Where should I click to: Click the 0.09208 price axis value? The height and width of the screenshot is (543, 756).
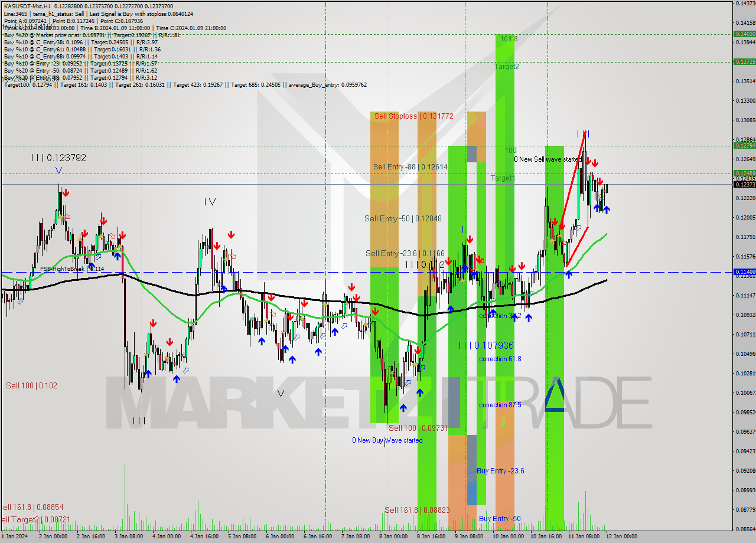tap(745, 470)
